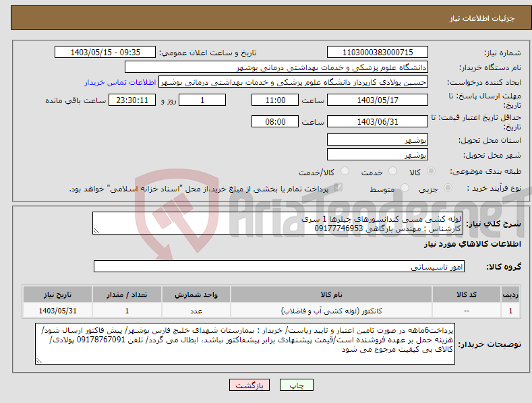Select the جزیی purchase type radio
Image resolution: width=532 pixels, height=403 pixels.
(448, 188)
